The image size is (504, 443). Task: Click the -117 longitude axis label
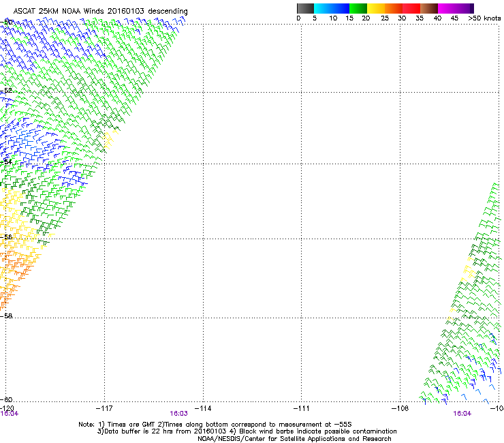point(104,408)
